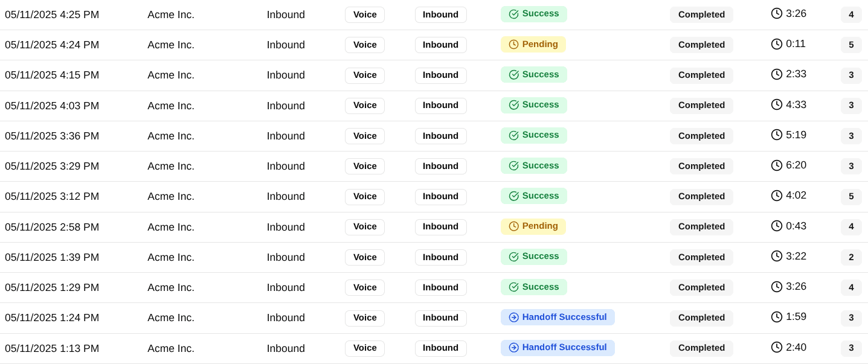Click the clock icon beside duration 3:26

[777, 13]
